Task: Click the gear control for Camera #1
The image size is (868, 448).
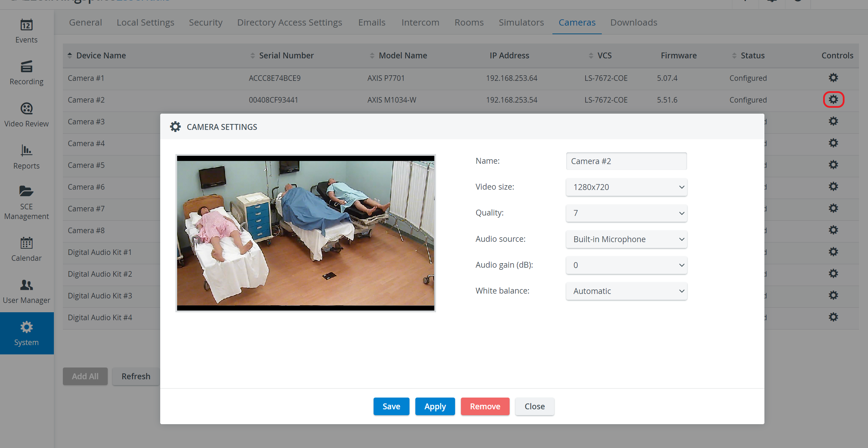Action: (833, 78)
